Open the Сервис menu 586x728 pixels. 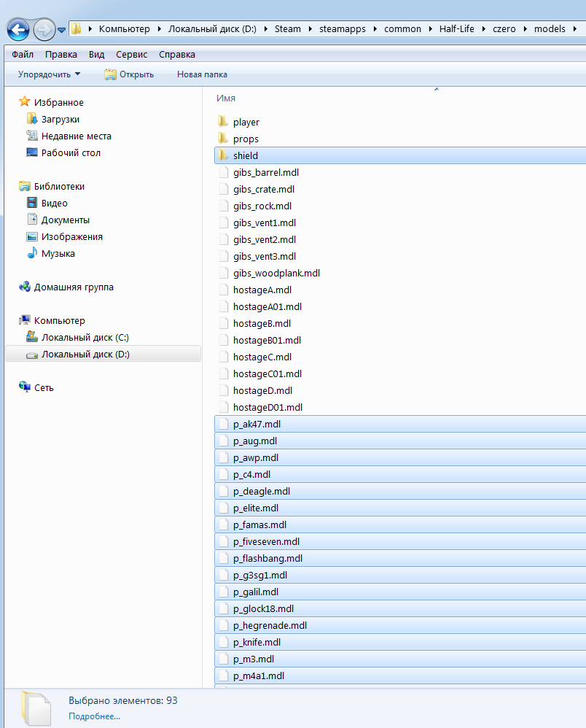pos(132,54)
